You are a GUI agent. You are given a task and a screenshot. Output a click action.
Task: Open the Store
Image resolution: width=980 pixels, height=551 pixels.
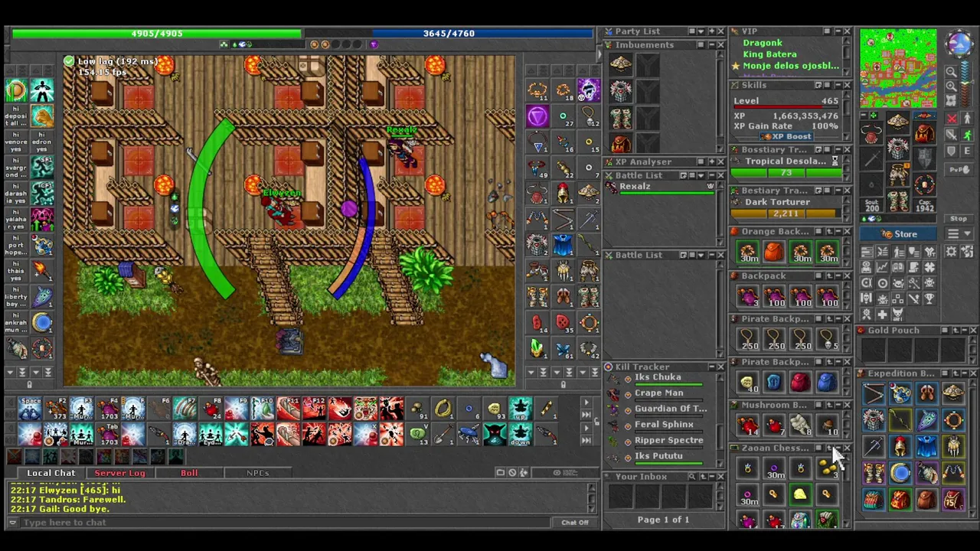tap(899, 234)
